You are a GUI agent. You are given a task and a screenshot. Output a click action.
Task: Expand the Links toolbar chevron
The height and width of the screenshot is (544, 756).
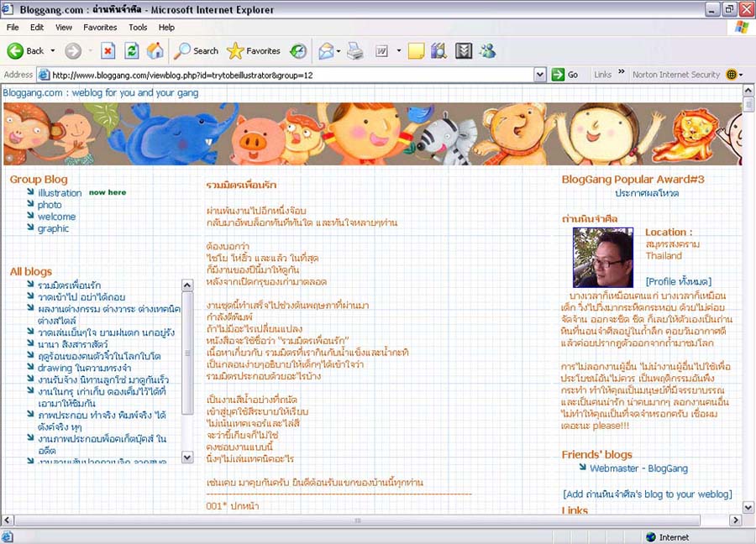[x=621, y=72]
